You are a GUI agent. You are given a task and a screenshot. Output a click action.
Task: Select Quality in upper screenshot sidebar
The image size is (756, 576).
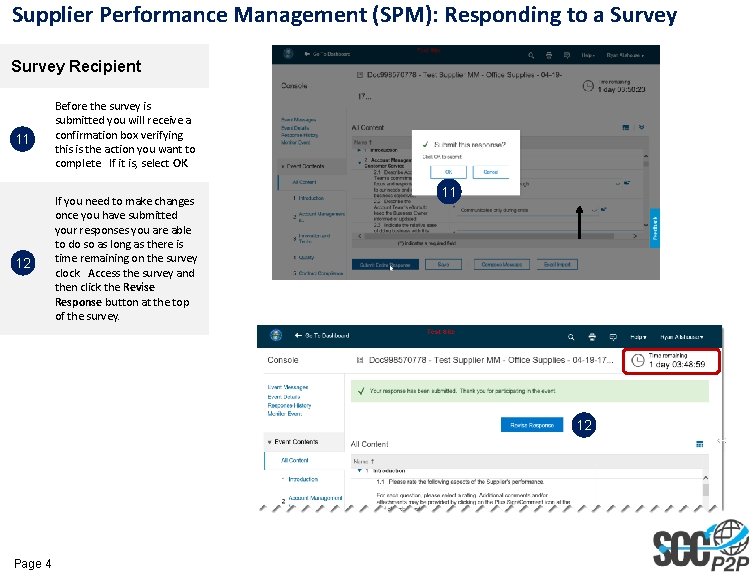pyautogui.click(x=306, y=257)
